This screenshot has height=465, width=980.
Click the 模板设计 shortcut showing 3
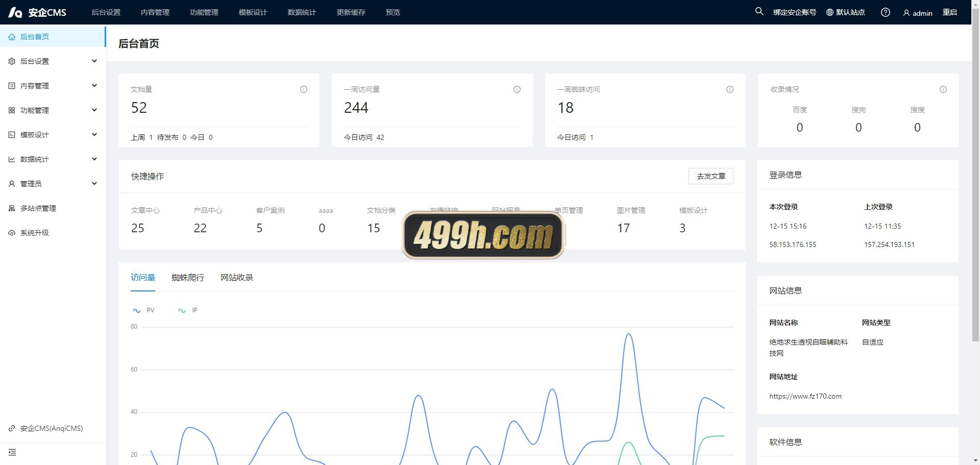694,220
